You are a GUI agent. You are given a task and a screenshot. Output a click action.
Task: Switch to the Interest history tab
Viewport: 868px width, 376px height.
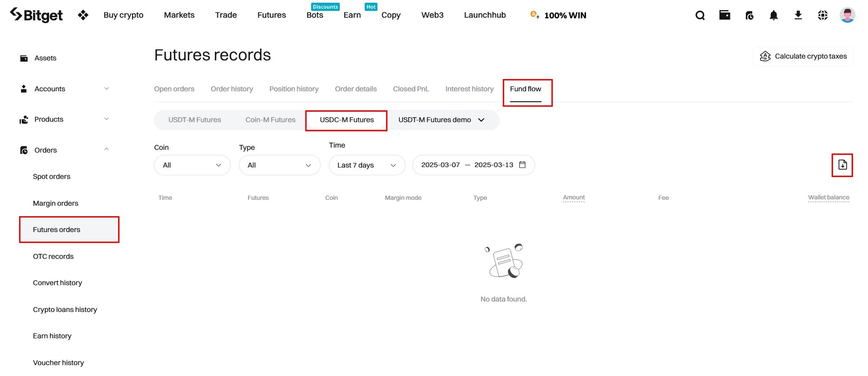click(469, 89)
